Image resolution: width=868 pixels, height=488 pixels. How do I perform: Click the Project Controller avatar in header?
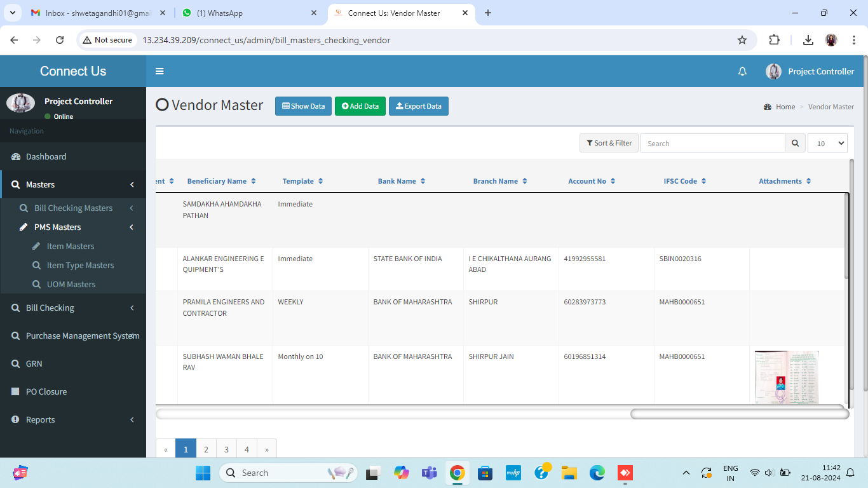point(773,71)
